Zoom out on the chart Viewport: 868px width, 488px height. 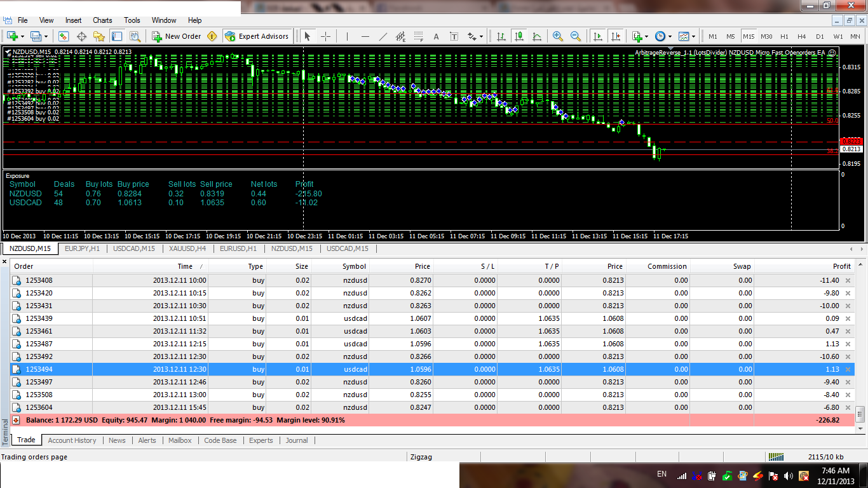tap(575, 36)
